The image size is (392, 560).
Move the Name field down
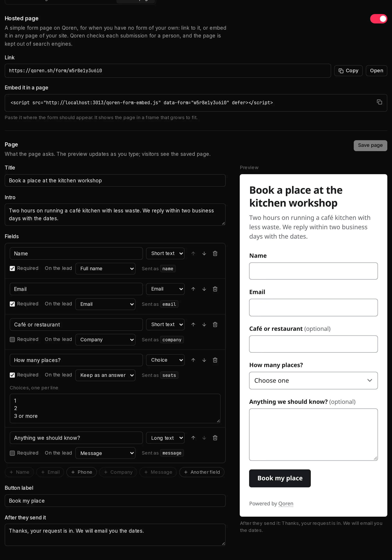[204, 253]
